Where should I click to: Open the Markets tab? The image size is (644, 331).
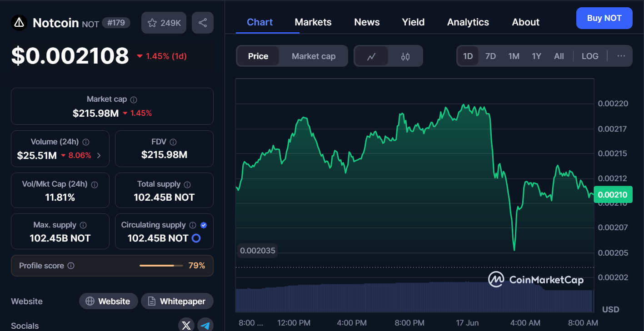(x=313, y=22)
